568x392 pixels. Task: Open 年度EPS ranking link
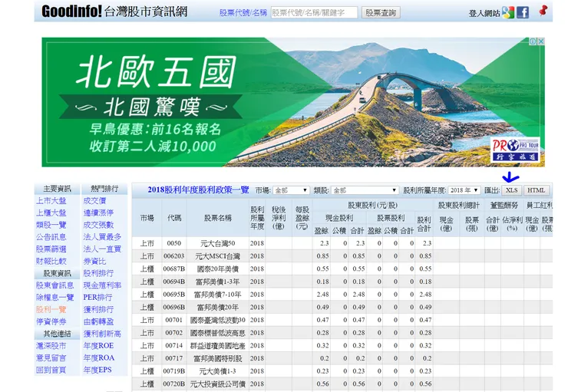coord(97,370)
